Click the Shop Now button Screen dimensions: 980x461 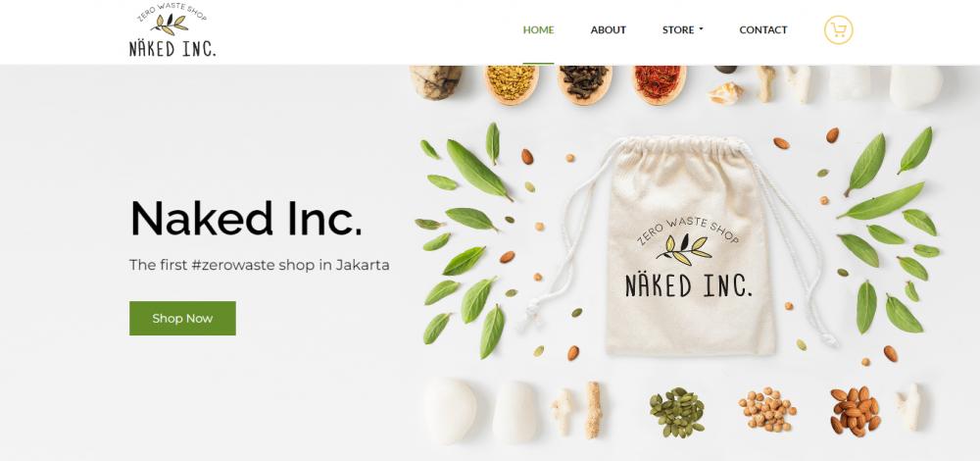coord(182,319)
